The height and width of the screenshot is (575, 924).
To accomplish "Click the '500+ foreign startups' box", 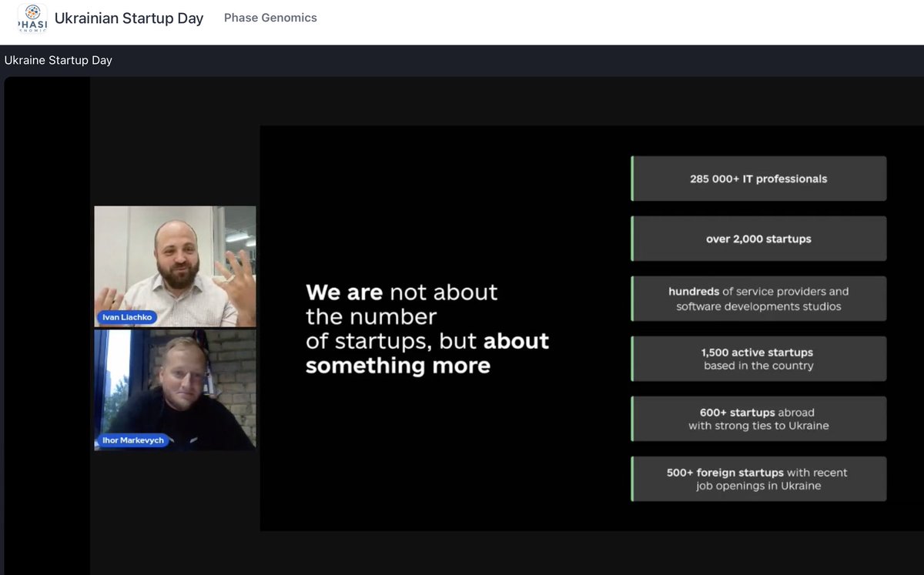I will pos(758,479).
